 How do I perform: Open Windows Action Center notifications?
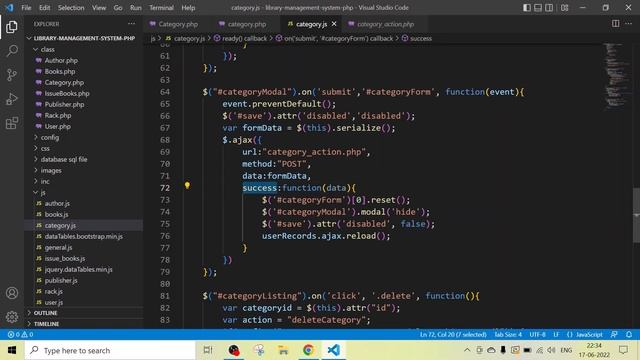[623, 350]
